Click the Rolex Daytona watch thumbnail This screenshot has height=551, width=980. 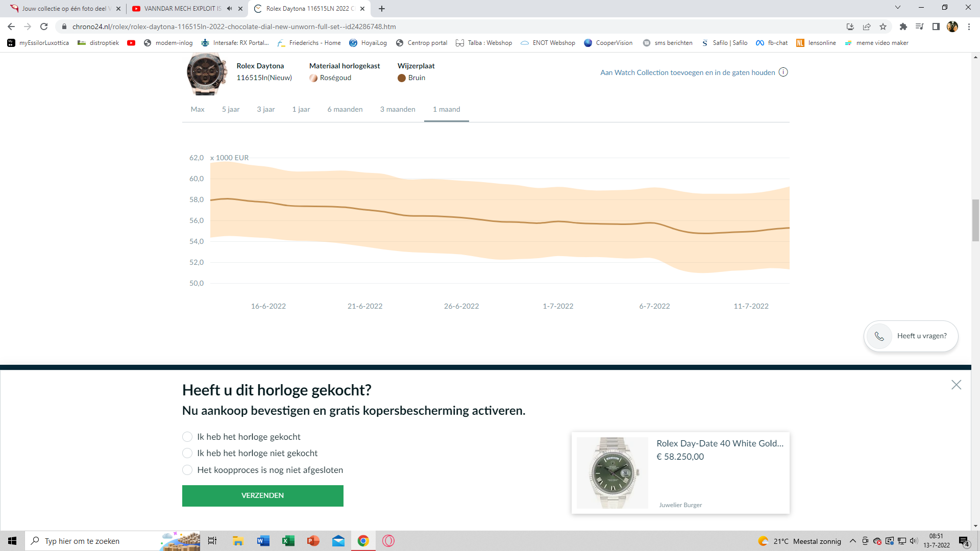pyautogui.click(x=206, y=74)
